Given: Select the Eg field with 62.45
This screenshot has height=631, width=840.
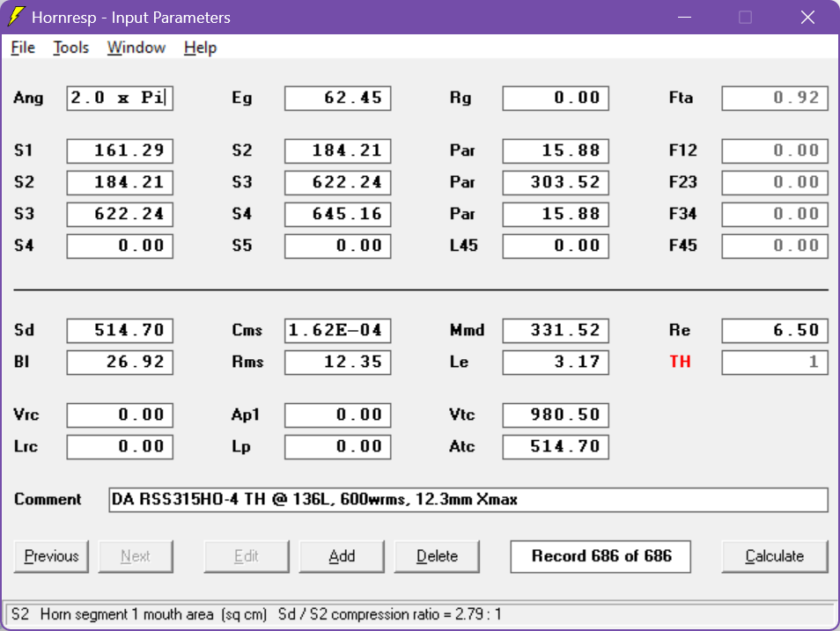Looking at the screenshot, I should pyautogui.click(x=338, y=98).
